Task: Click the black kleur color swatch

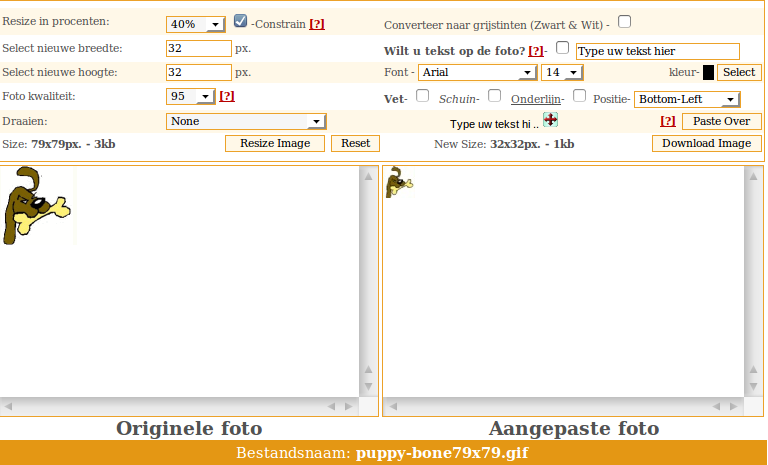Action: 708,73
